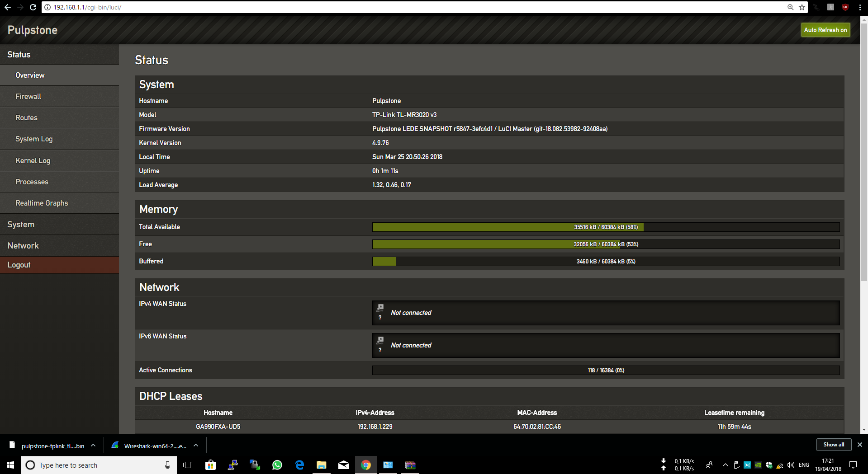The height and width of the screenshot is (474, 868).
Task: Click DHCP hostname GA990FXA-UD5
Action: (218, 427)
